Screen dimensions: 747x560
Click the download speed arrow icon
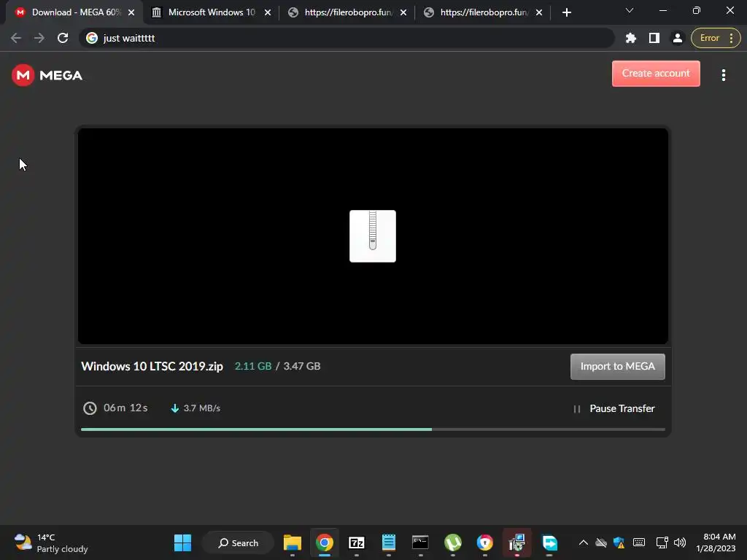coord(175,408)
